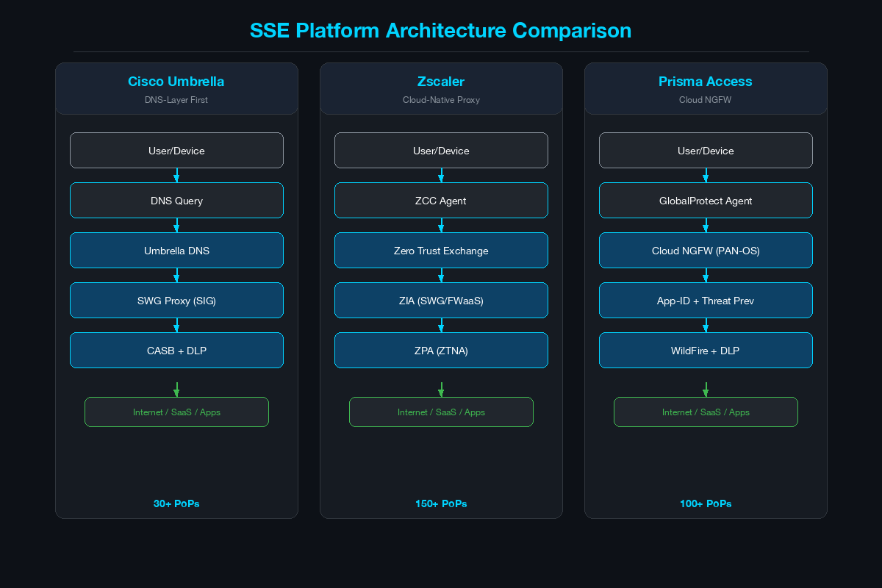882x588 pixels.
Task: Click the "30+ PoPs" label
Action: [176, 504]
